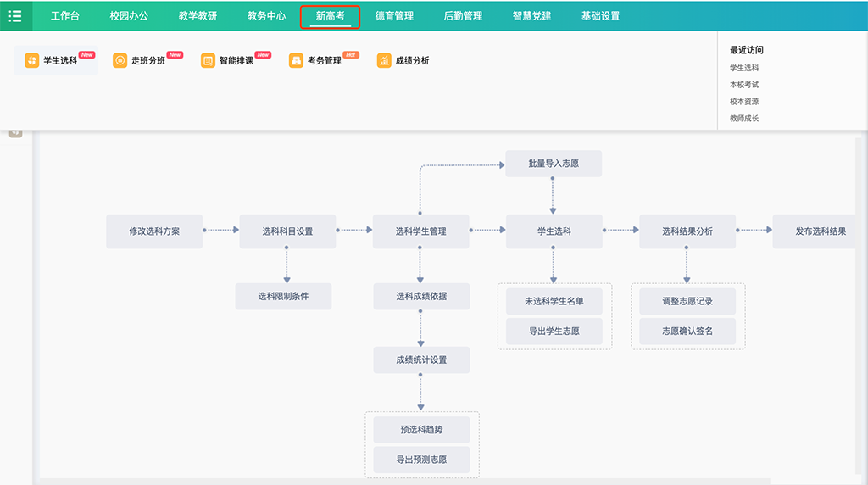
Task: Open the 基础设置 menu
Action: pos(600,16)
